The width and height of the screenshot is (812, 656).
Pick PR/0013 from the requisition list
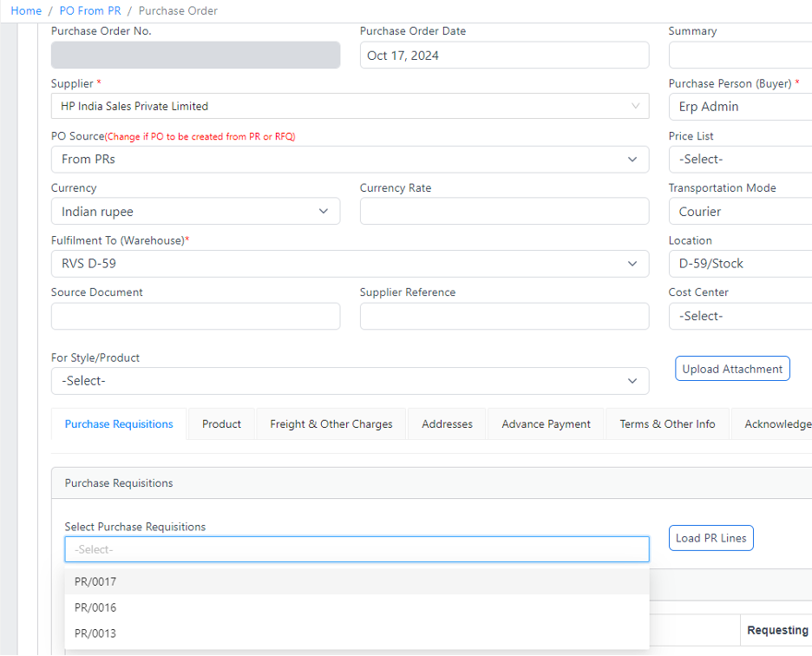point(95,633)
